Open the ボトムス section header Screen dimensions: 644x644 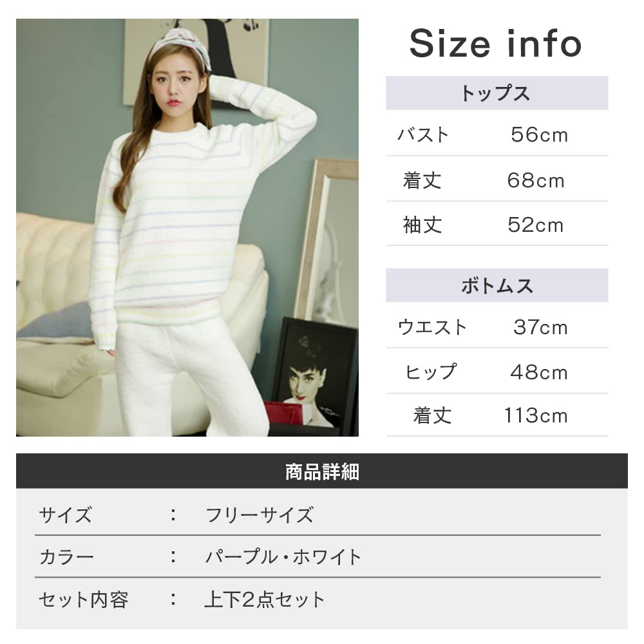tap(497, 285)
